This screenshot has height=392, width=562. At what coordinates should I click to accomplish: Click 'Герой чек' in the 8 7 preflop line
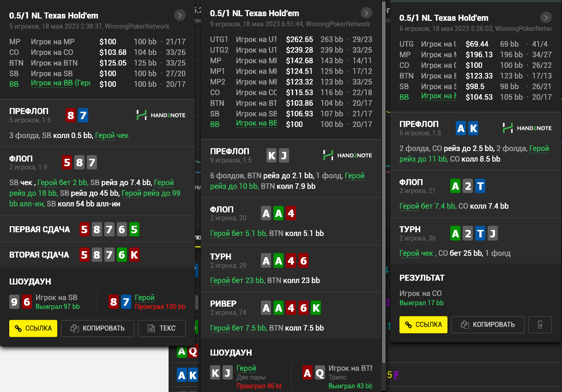(112, 135)
